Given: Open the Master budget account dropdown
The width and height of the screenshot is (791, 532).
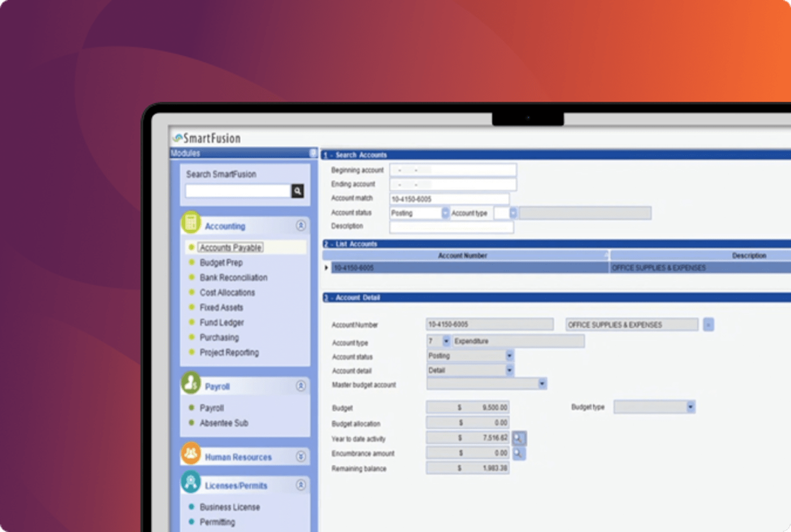Looking at the screenshot, I should point(542,384).
